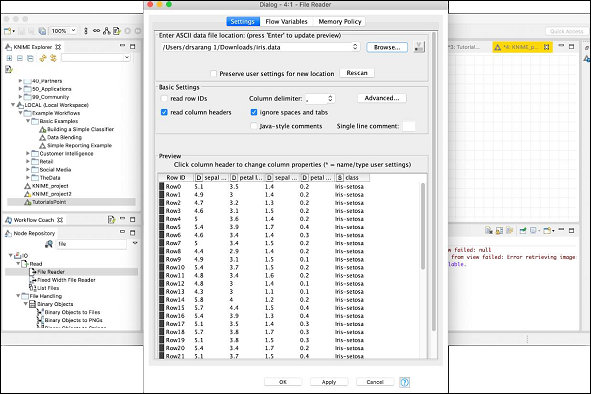
Task: Click the Row ID column header
Action: pos(176,178)
